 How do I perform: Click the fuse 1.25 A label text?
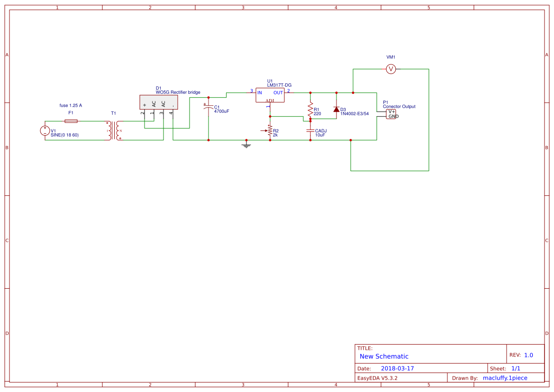pyautogui.click(x=70, y=106)
